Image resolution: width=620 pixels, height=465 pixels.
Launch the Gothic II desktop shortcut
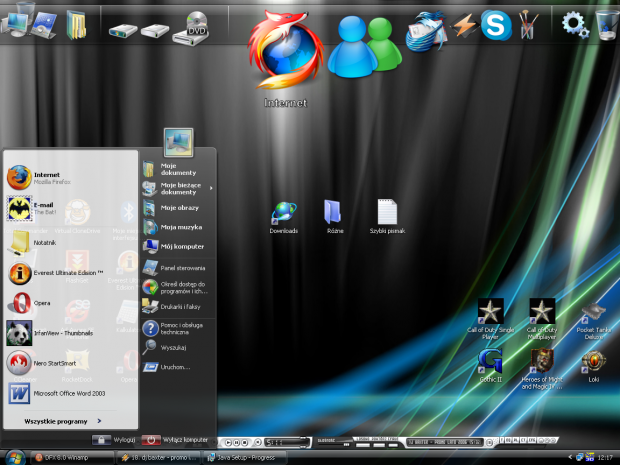pyautogui.click(x=490, y=365)
